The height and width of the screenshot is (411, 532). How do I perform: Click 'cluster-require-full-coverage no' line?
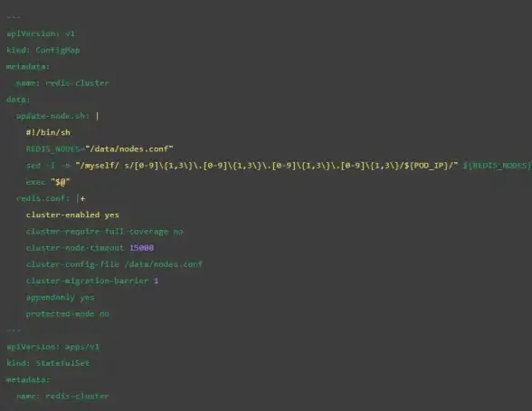pyautogui.click(x=105, y=232)
